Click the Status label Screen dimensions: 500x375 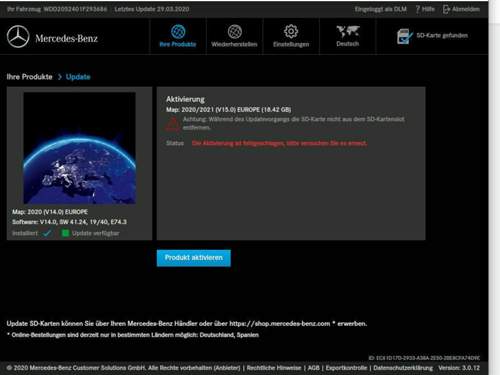pyautogui.click(x=175, y=143)
